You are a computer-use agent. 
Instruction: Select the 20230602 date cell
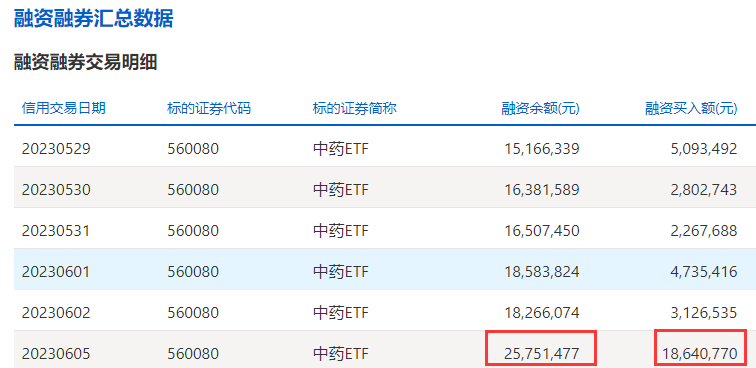click(x=56, y=313)
